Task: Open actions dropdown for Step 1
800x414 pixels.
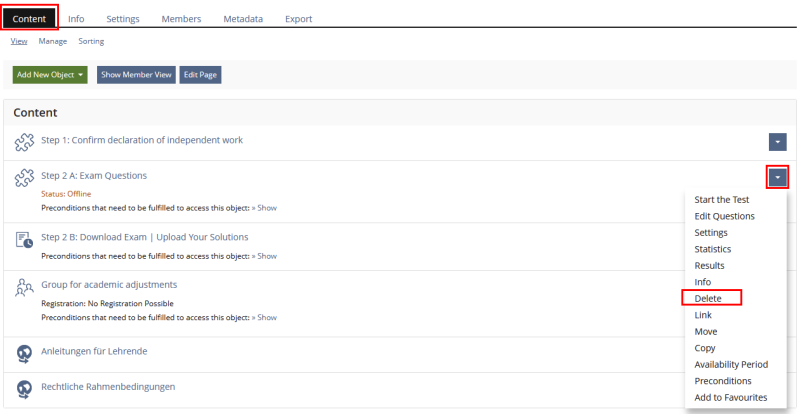Action: [778, 142]
